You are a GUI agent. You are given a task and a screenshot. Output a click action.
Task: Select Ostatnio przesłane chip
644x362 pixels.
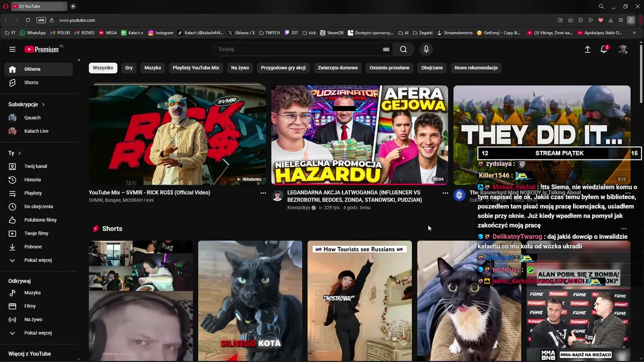point(389,68)
